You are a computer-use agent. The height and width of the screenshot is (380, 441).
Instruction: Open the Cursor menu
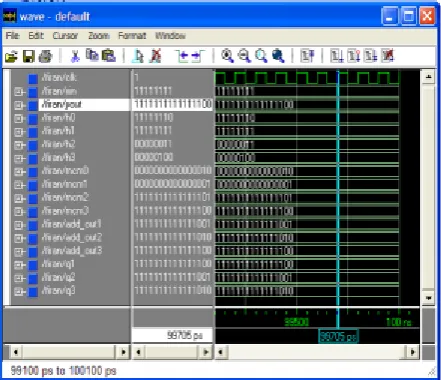pyautogui.click(x=65, y=35)
